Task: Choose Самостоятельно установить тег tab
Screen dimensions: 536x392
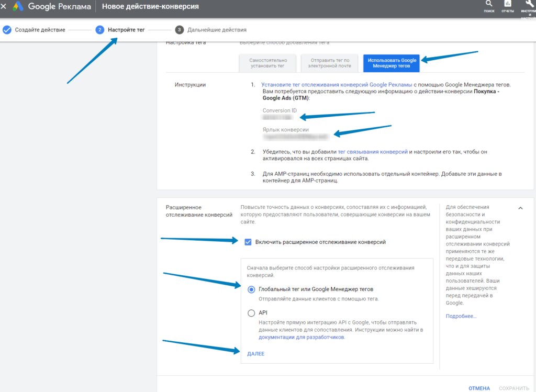Action: pyautogui.click(x=267, y=63)
